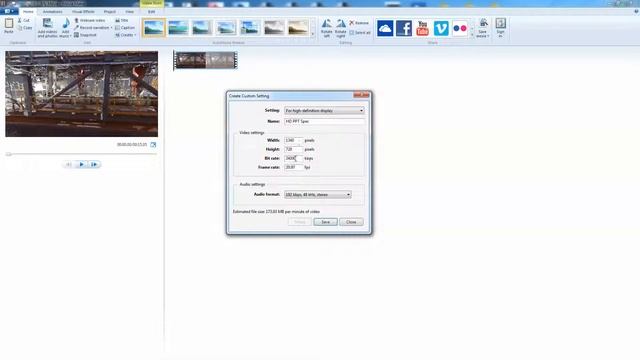Click the preview seek slider handle
This screenshot has width=640, height=360.
coord(9,154)
